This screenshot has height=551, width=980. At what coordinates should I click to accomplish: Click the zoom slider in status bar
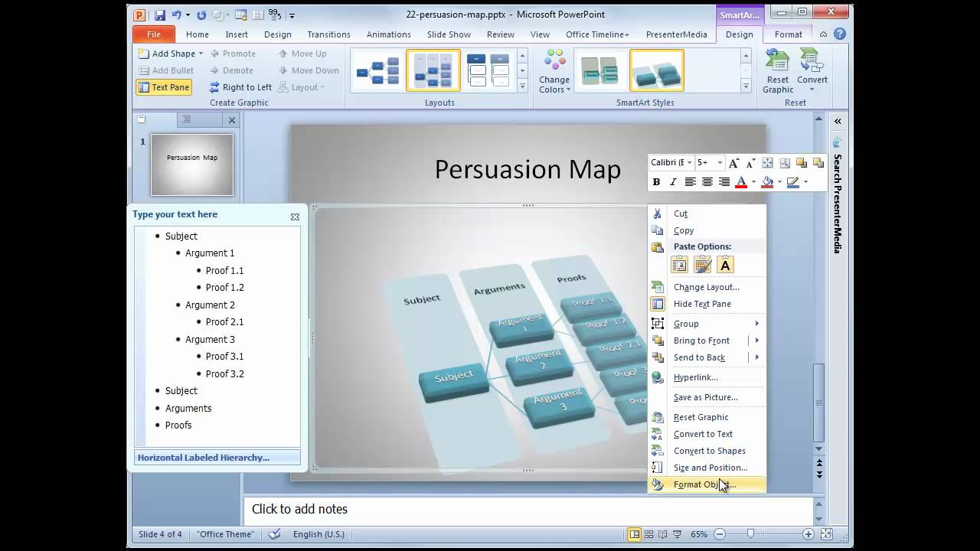pos(750,534)
